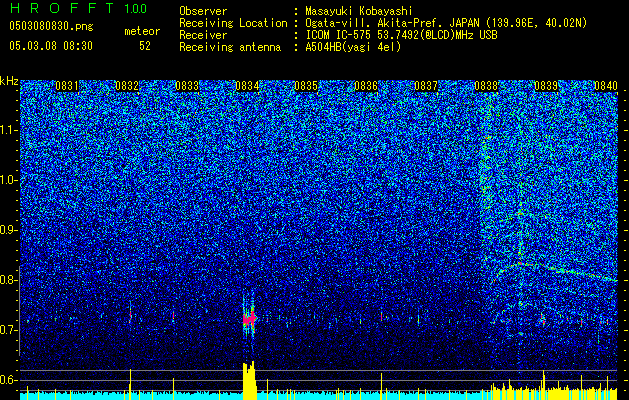The image size is (629, 400).
Task: Click the 0831 time marker
Action: pos(67,86)
